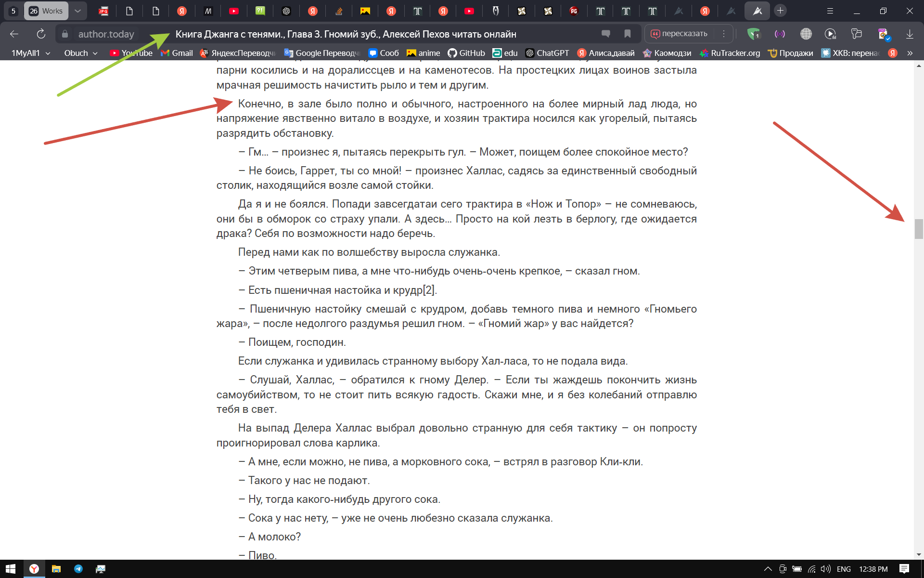The height and width of the screenshot is (578, 924).
Task: Open the page comments speech-bubble icon
Action: coord(606,34)
